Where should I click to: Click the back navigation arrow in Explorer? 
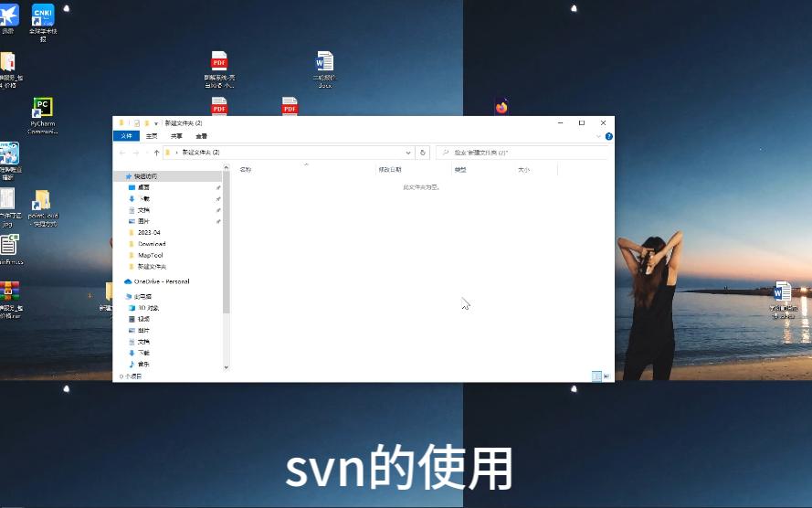pyautogui.click(x=122, y=153)
